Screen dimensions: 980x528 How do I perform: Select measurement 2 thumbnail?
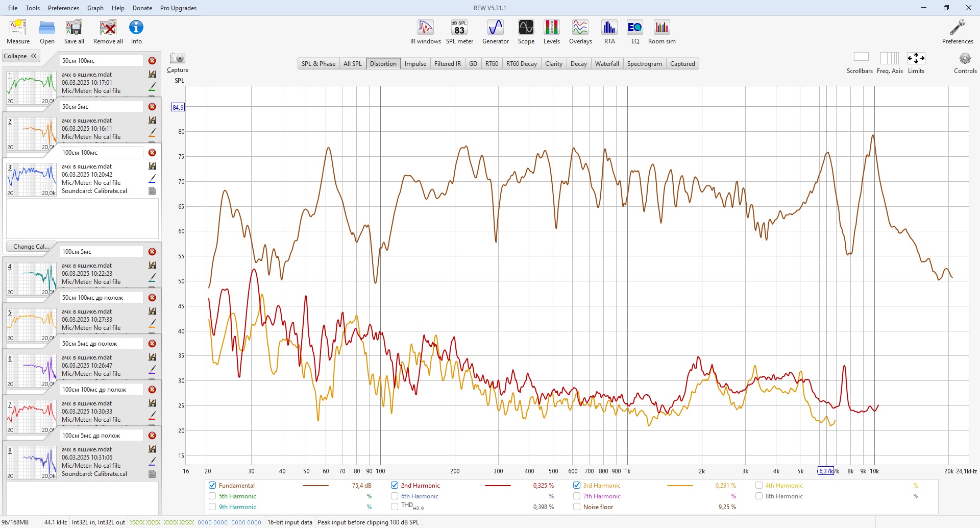click(x=31, y=134)
